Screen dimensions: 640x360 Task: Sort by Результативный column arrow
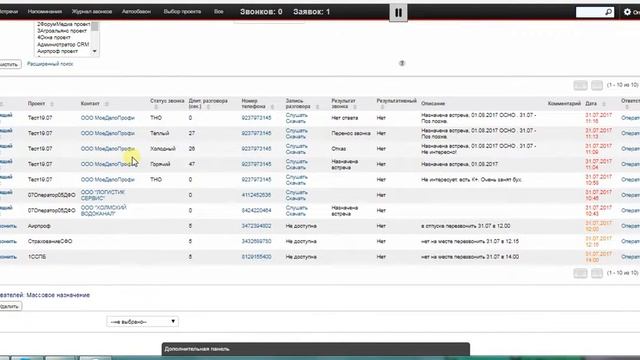point(382,107)
